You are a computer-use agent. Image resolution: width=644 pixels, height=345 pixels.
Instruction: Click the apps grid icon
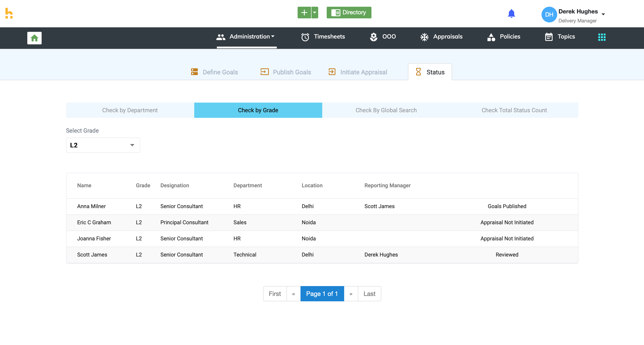(602, 37)
